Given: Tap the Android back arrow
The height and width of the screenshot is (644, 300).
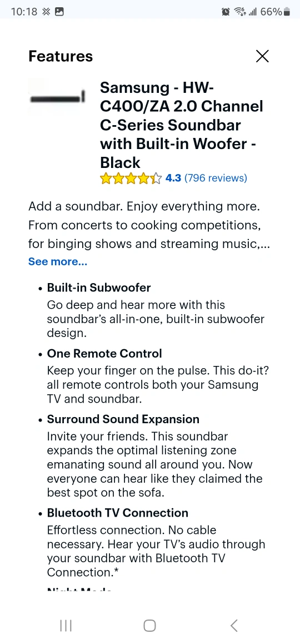Looking at the screenshot, I should click(234, 626).
